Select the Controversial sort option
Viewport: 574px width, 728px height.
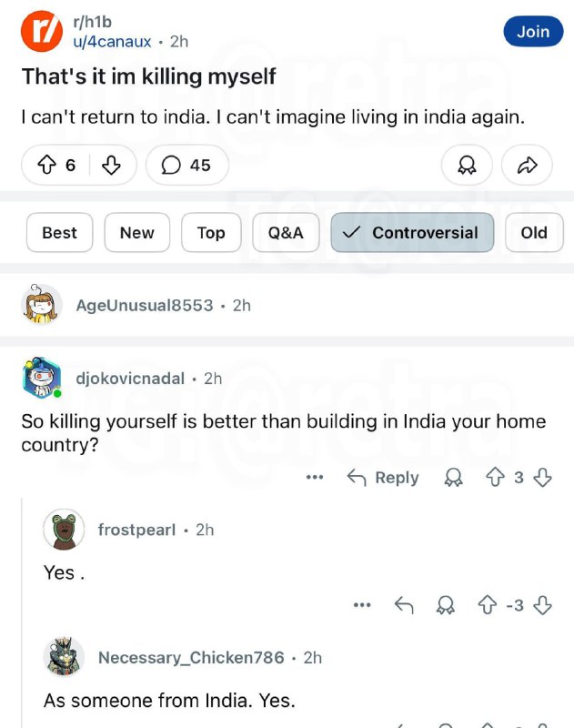[412, 232]
